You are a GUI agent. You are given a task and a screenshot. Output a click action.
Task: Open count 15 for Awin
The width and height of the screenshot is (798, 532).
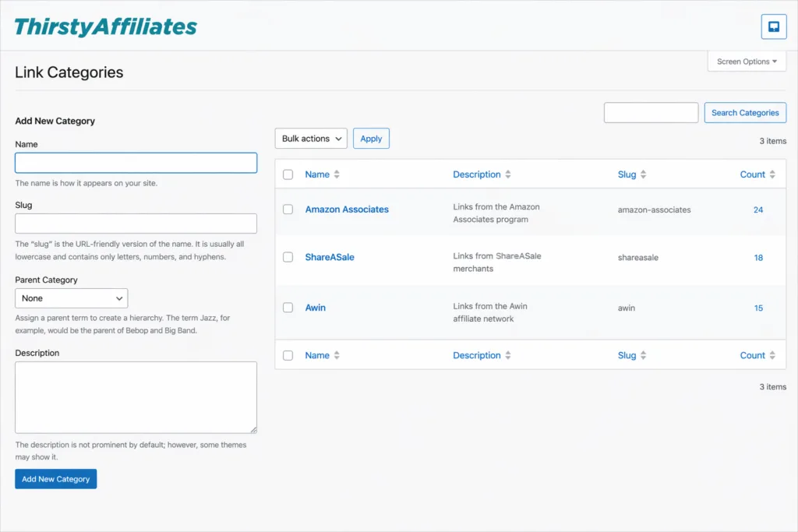(x=758, y=308)
